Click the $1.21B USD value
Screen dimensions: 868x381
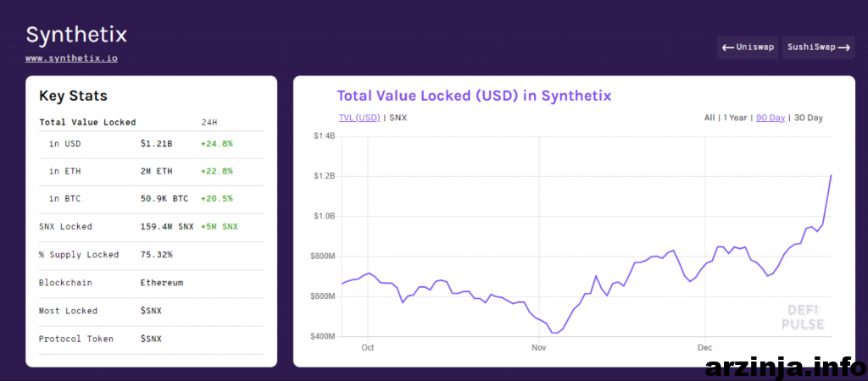point(157,144)
